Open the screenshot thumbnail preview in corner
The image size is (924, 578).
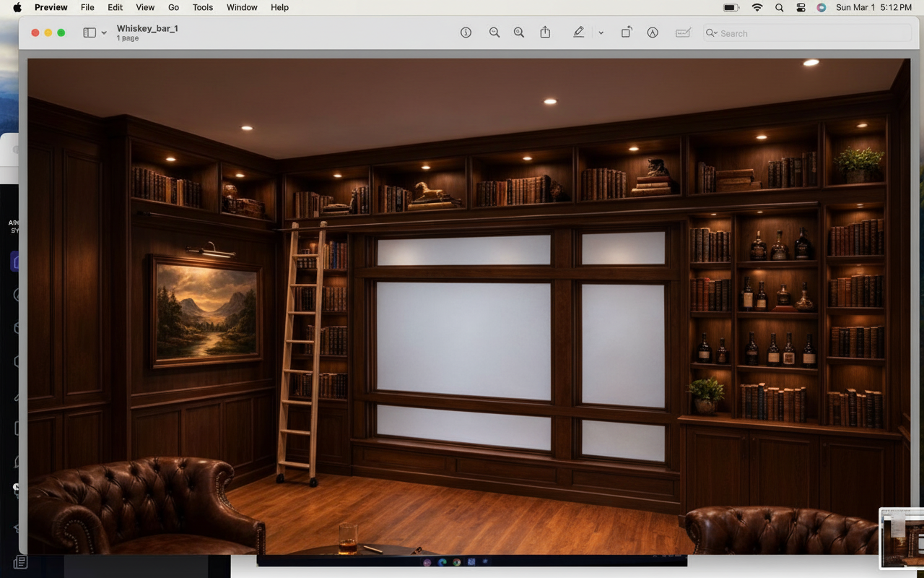point(902,538)
